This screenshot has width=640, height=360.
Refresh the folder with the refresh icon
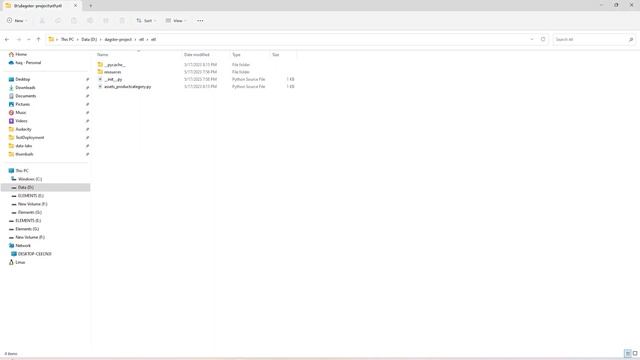click(543, 40)
